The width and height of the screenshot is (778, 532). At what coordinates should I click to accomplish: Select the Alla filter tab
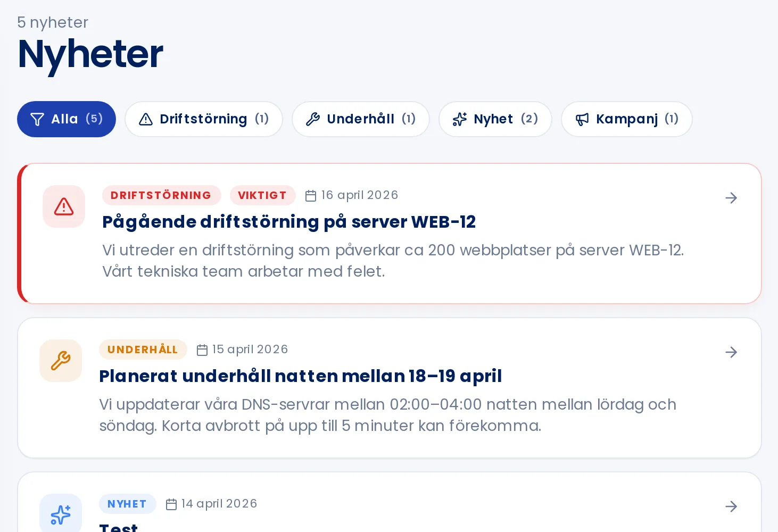click(67, 119)
